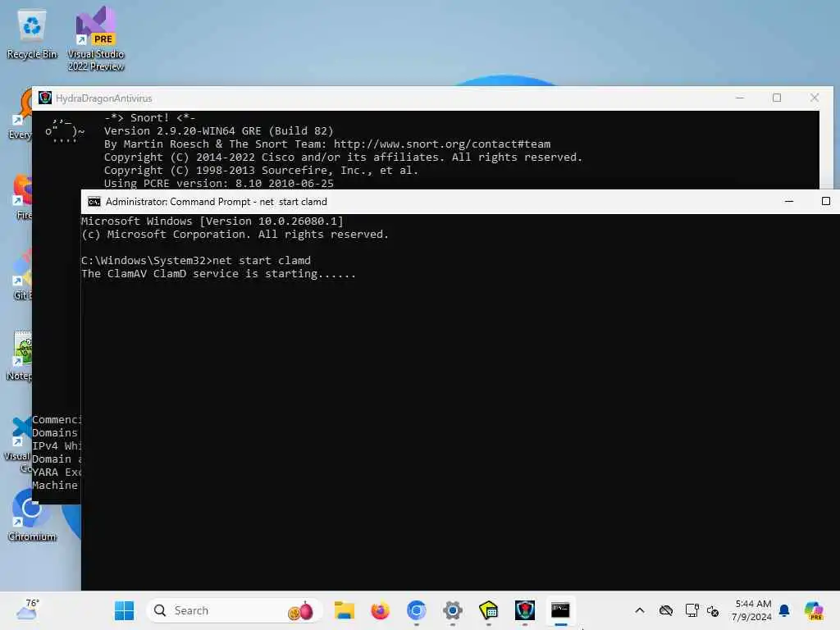Open Visual Studio 2022 Preview shortcut
The width and height of the screenshot is (840, 630).
click(96, 39)
